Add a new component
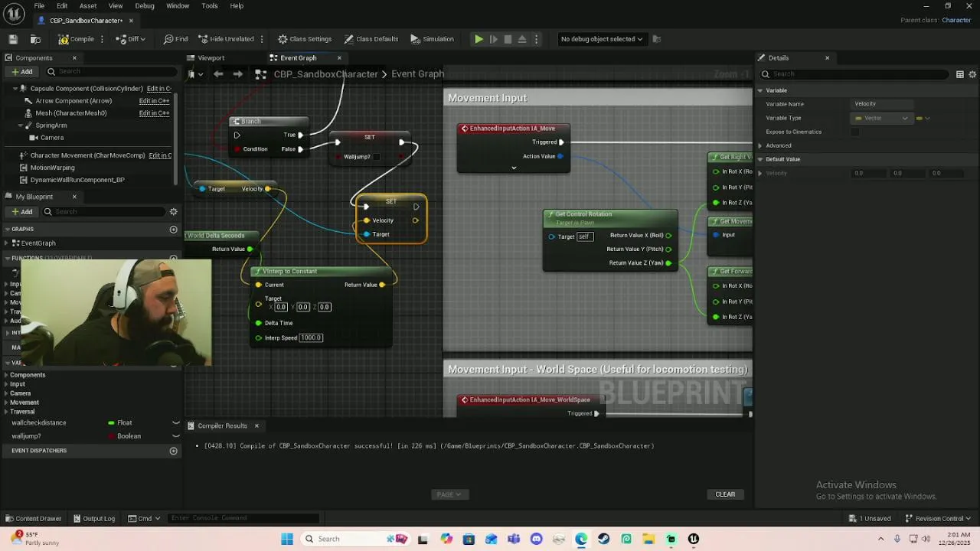Image resolution: width=980 pixels, height=551 pixels. point(21,72)
